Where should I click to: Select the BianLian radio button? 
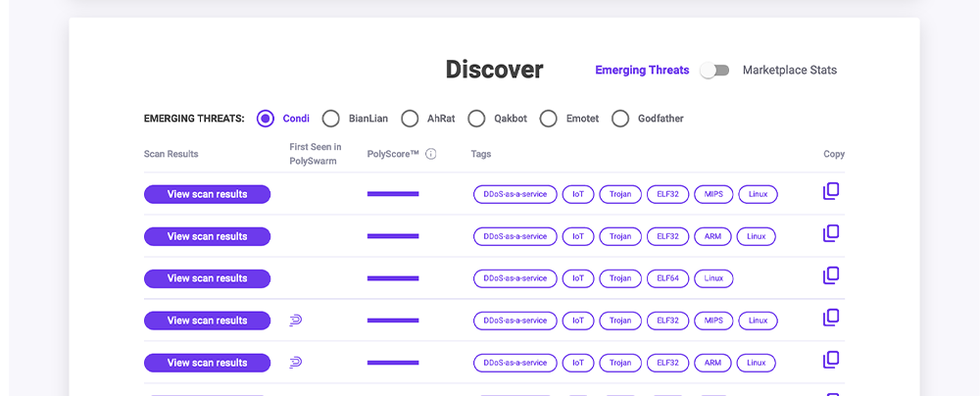click(330, 119)
